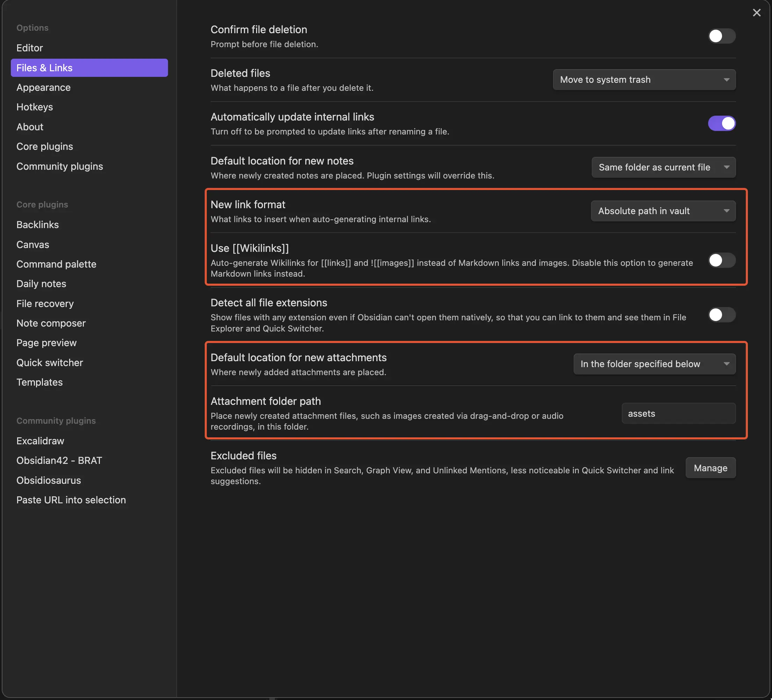Switch to Editor settings
This screenshot has width=772, height=700.
tap(29, 48)
